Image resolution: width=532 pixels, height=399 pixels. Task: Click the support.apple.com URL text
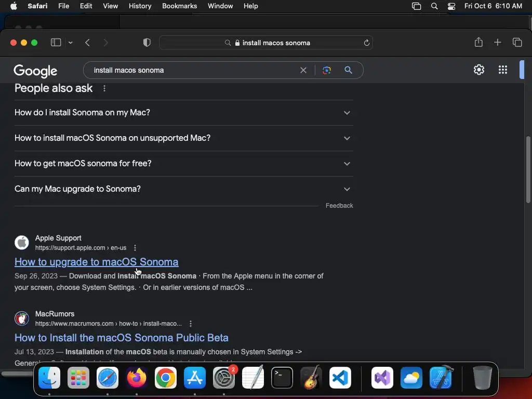[x=81, y=248]
